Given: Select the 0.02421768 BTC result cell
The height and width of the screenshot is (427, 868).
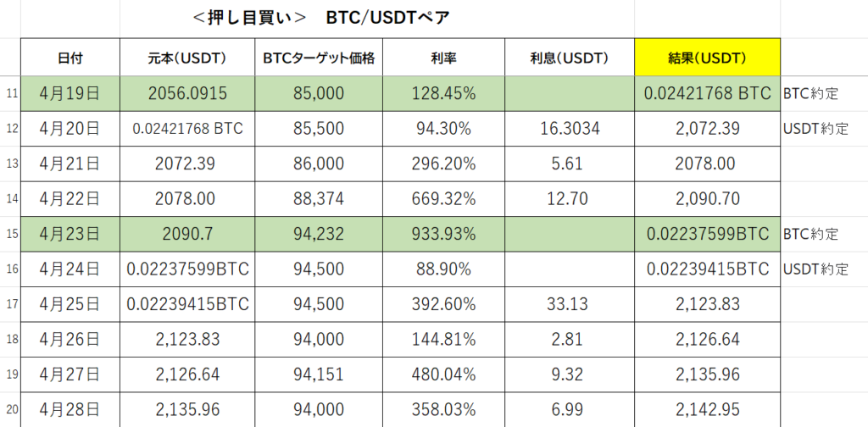Looking at the screenshot, I should coord(708,93).
